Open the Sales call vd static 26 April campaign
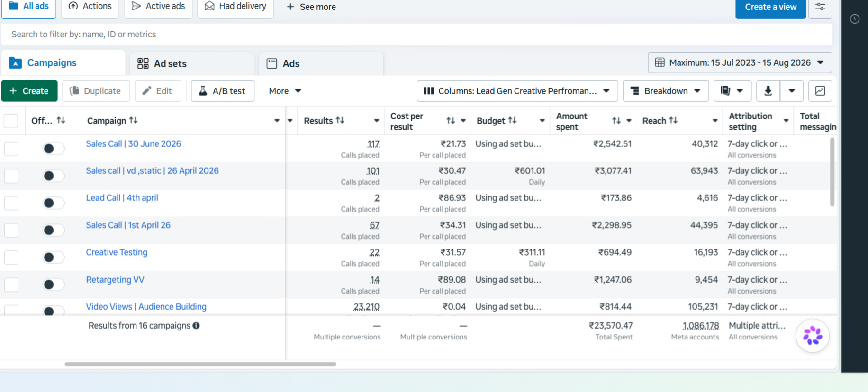Viewport: 868px width, 392px height. 152,171
